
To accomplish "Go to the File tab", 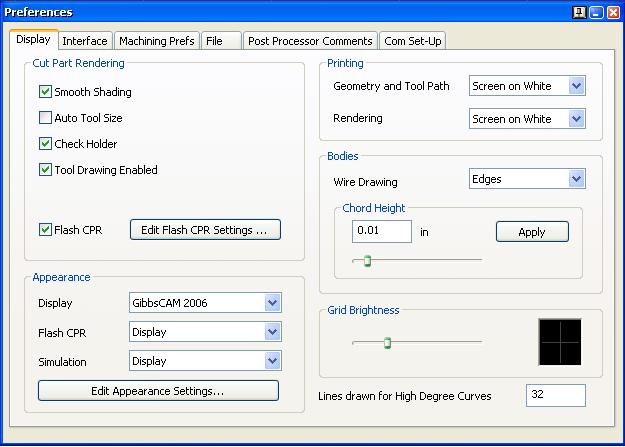I will [x=221, y=41].
